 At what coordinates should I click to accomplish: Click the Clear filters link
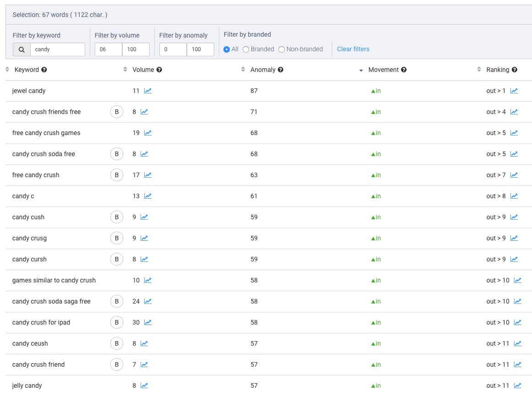(x=353, y=49)
